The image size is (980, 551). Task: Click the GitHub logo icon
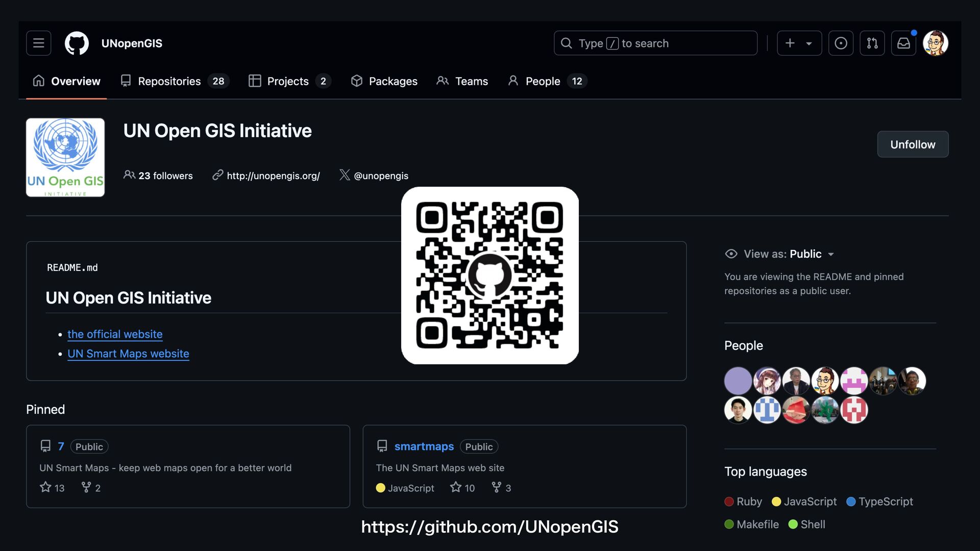(77, 43)
